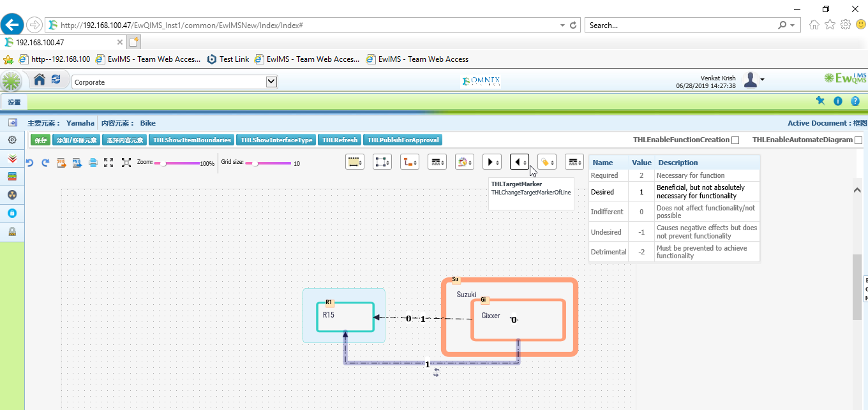The width and height of the screenshot is (868, 410).
Task: Open the line dash pattern dropdown
Action: (437, 162)
